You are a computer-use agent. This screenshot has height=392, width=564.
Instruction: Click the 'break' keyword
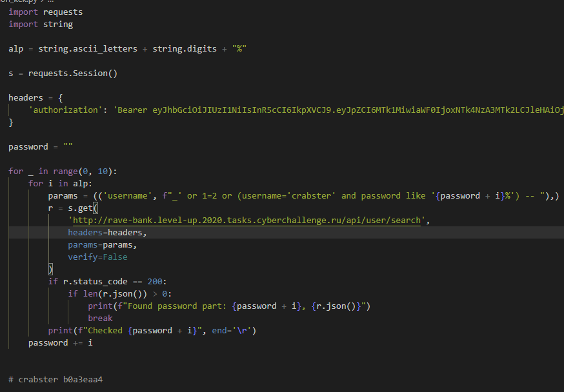click(x=101, y=318)
